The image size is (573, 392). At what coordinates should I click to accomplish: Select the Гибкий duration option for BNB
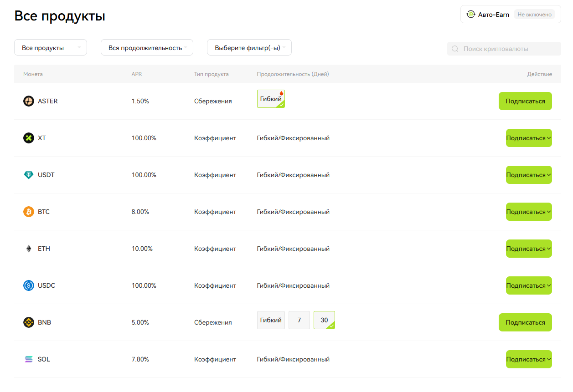pyautogui.click(x=271, y=320)
